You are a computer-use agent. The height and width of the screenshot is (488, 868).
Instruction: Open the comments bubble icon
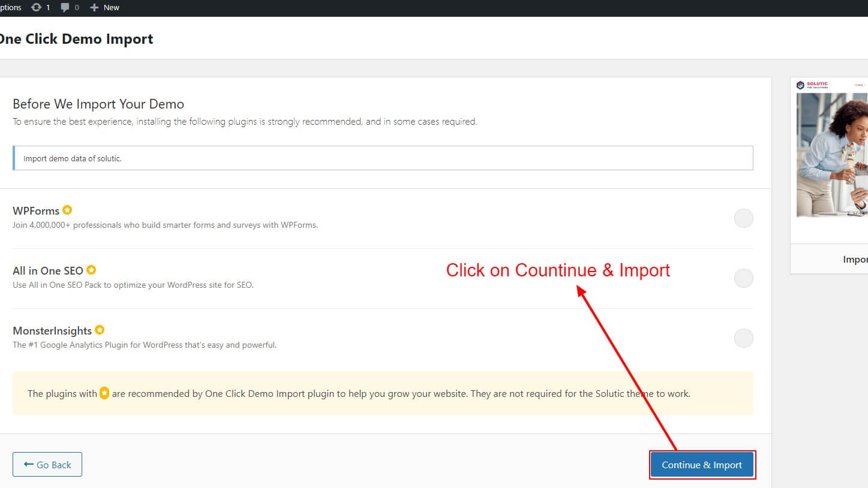[x=65, y=8]
